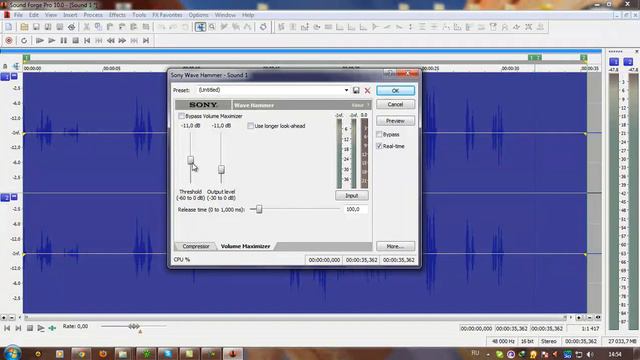Screen dimensions: 640x360
Task: Click meter channel 2 button in right panel
Action: pyautogui.click(x=628, y=62)
